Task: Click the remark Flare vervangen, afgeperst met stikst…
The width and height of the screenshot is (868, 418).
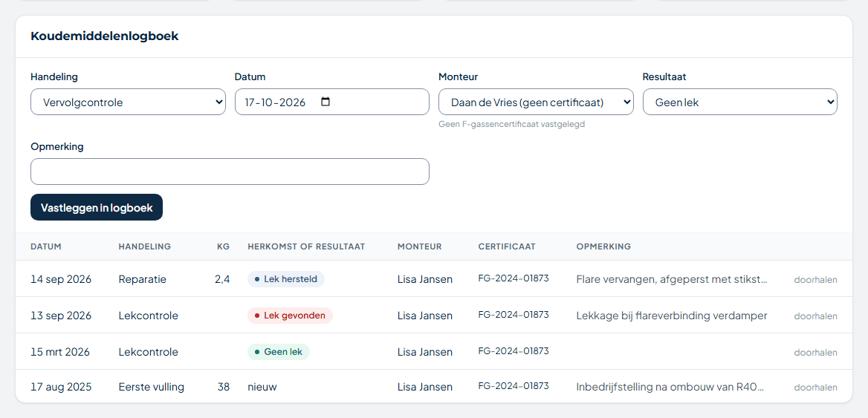Action: (x=672, y=279)
